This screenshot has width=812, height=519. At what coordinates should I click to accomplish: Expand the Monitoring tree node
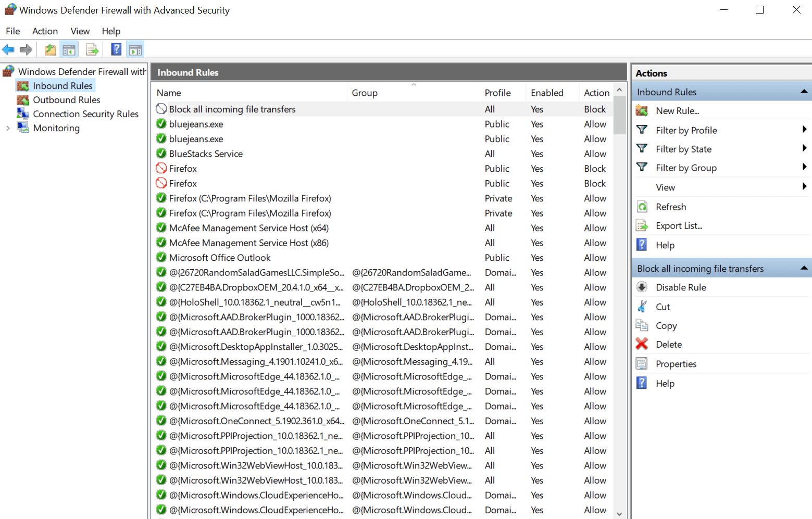[8, 128]
